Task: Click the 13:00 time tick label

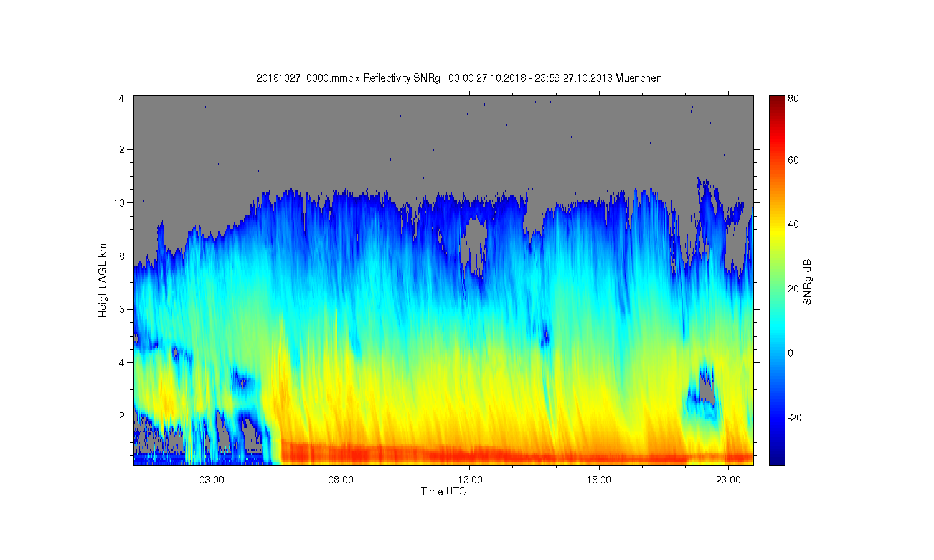Action: pos(470,480)
